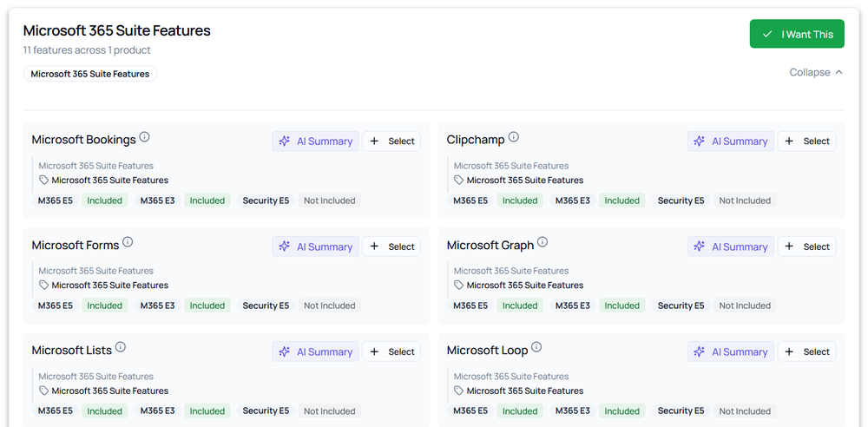Image resolution: width=868 pixels, height=427 pixels.
Task: Open info icon next to Clipchamp
Action: [514, 137]
